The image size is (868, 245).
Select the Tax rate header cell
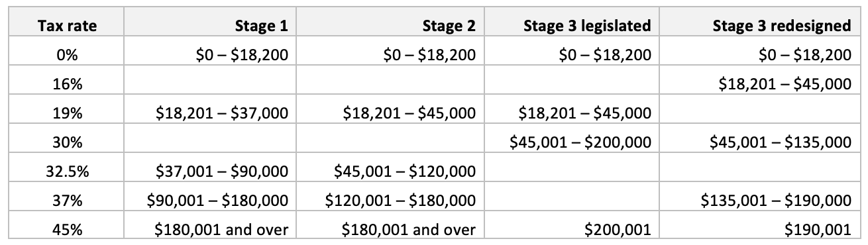coord(67,26)
